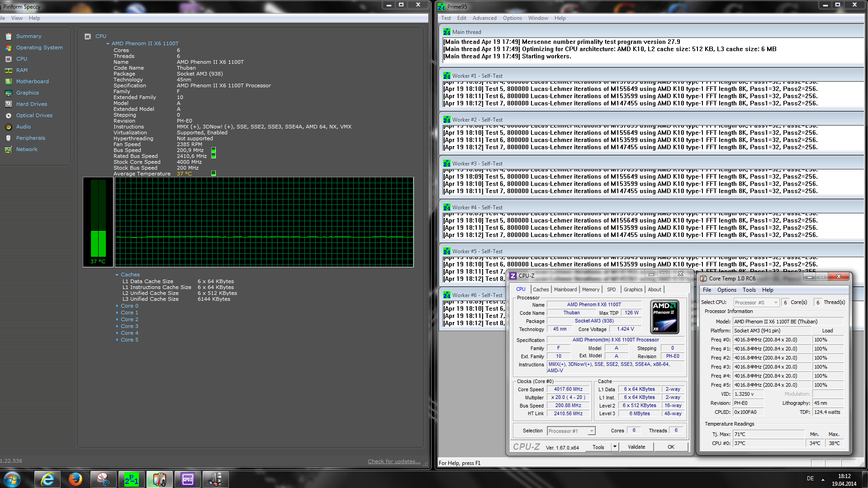868x488 pixels.
Task: Open the Select CPU dropdown in Core Temp
Action: pyautogui.click(x=756, y=303)
